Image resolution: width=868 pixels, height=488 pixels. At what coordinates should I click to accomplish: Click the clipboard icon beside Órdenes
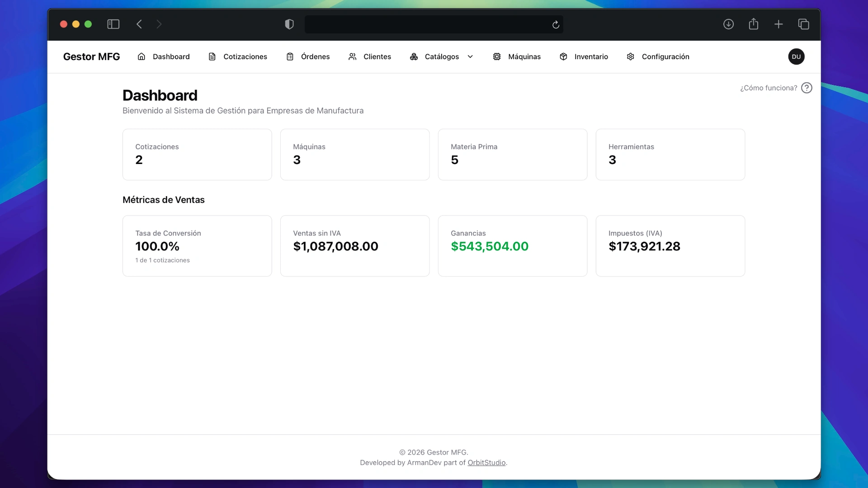(290, 56)
